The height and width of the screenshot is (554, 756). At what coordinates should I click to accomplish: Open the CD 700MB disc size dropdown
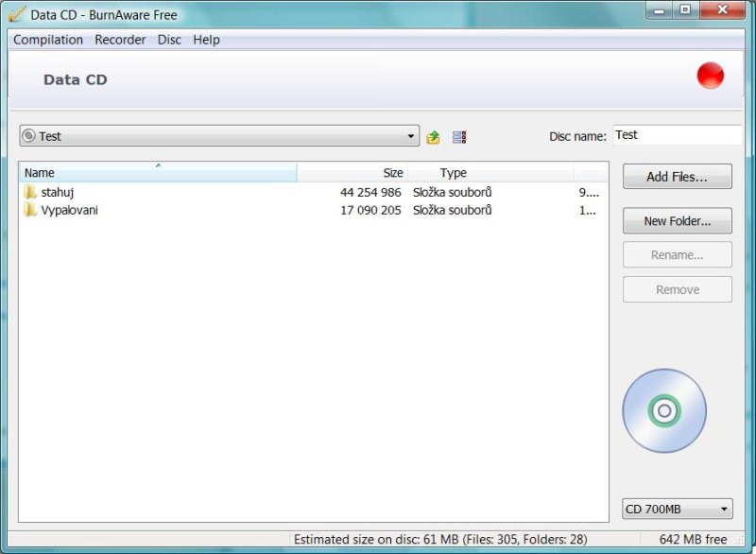(678, 509)
